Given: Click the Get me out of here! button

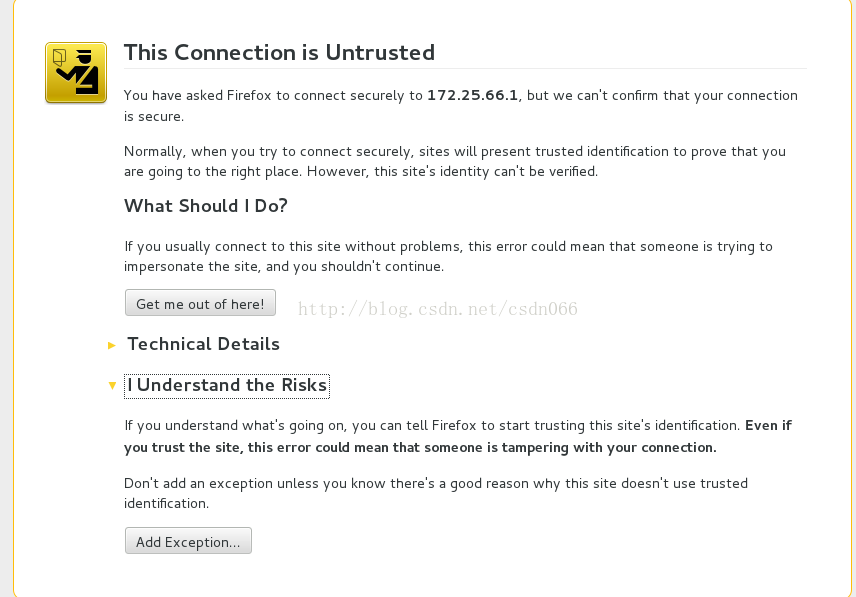Looking at the screenshot, I should coord(200,303).
